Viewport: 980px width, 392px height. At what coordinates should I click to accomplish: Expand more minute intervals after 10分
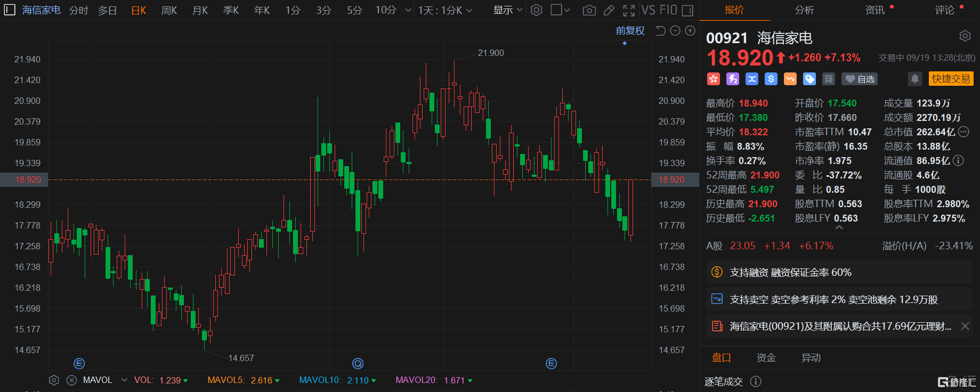408,10
